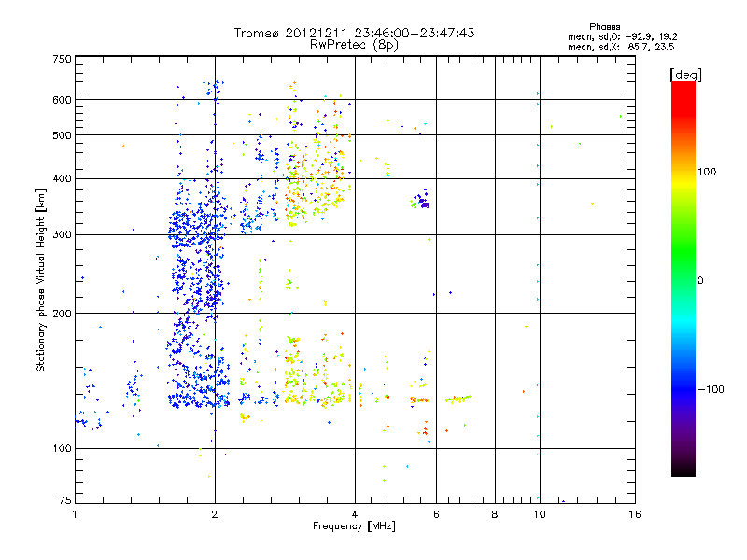Click the colorbar label '-100'
The height and width of the screenshot is (560, 747).
pos(711,389)
